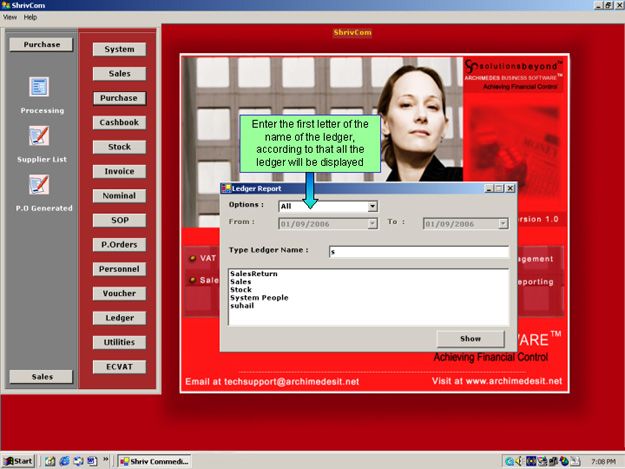The width and height of the screenshot is (625, 469).
Task: Open the View menu
Action: (10, 17)
